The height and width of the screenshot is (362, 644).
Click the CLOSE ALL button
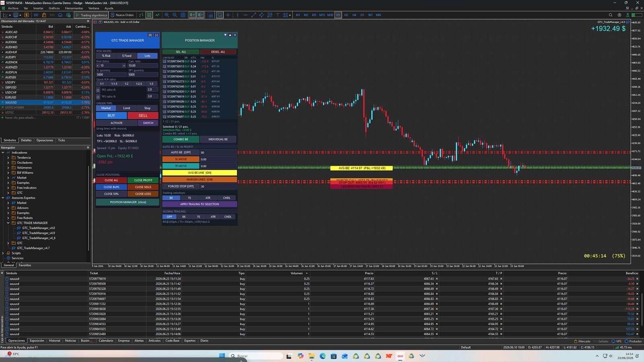(111, 180)
